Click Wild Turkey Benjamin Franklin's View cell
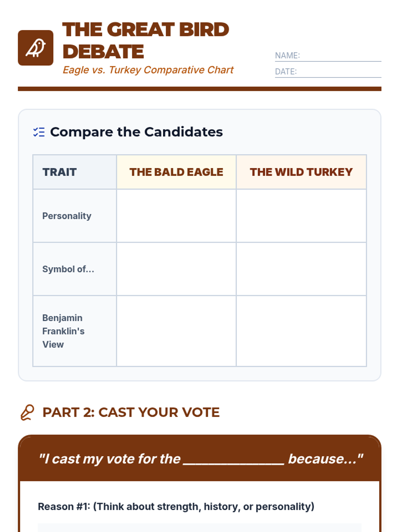Viewport: 399px width, 532px height. tap(301, 331)
